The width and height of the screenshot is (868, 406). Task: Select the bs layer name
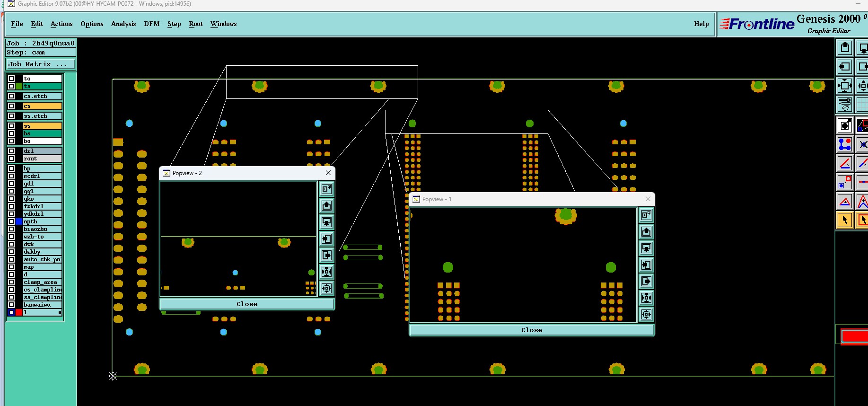click(43, 133)
